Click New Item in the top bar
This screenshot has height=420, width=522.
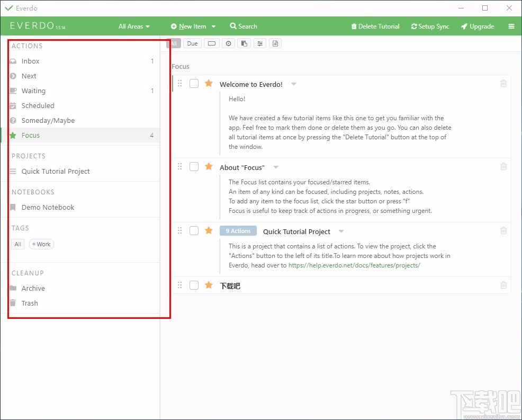189,26
